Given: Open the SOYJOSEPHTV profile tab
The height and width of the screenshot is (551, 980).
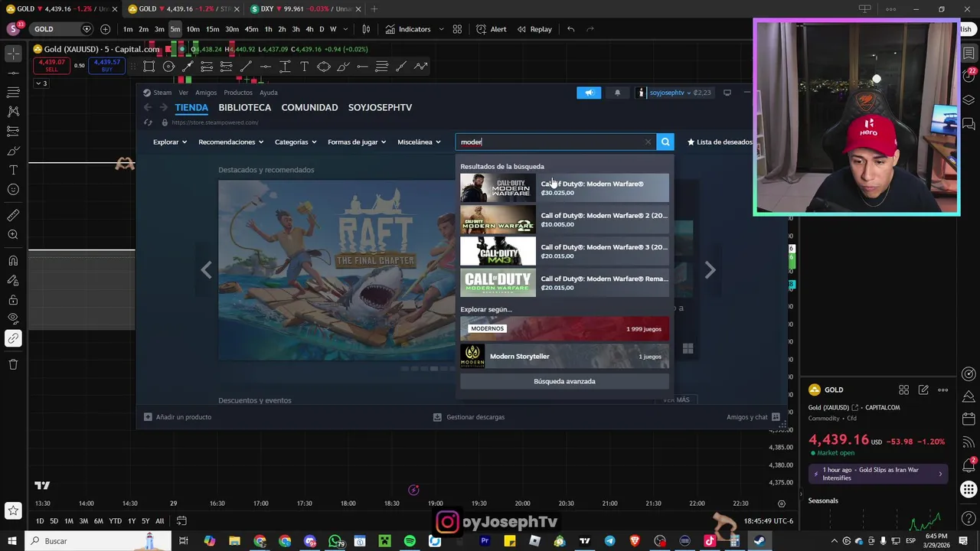Looking at the screenshot, I should pos(380,107).
